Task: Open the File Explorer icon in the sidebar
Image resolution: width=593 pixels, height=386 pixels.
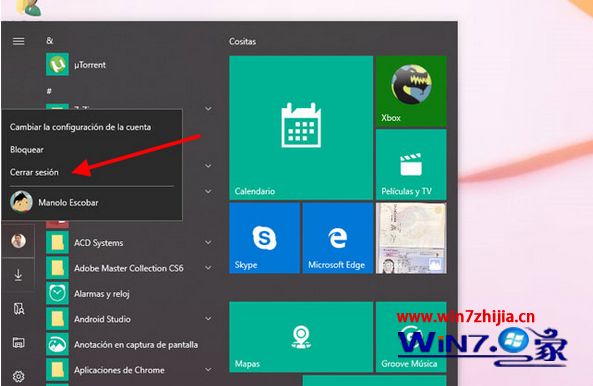Action: [x=19, y=343]
